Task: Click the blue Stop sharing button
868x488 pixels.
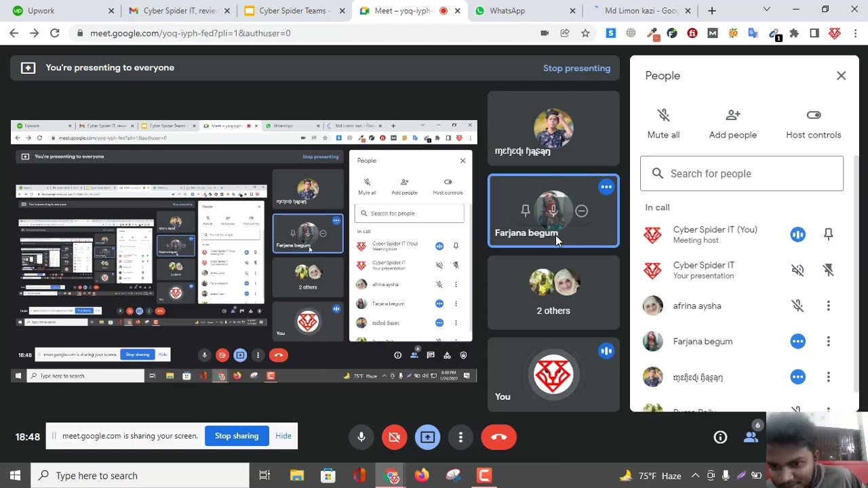Action: point(237,436)
